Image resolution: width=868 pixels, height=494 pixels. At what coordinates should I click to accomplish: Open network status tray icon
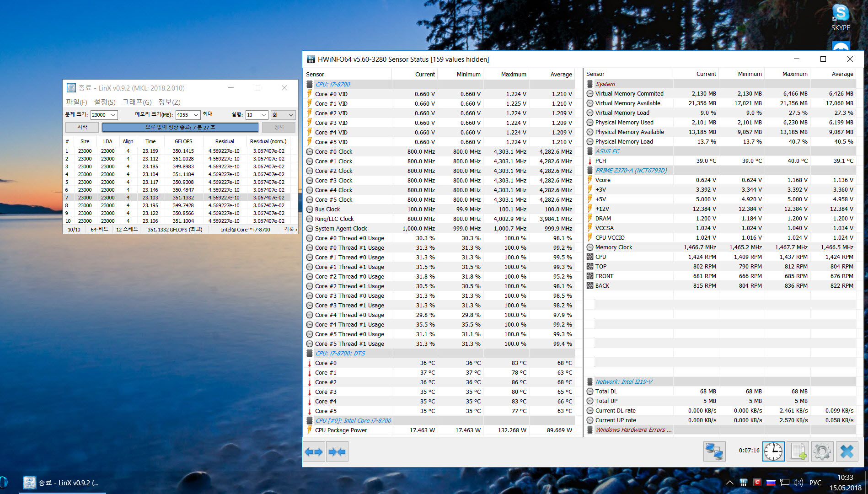point(785,483)
